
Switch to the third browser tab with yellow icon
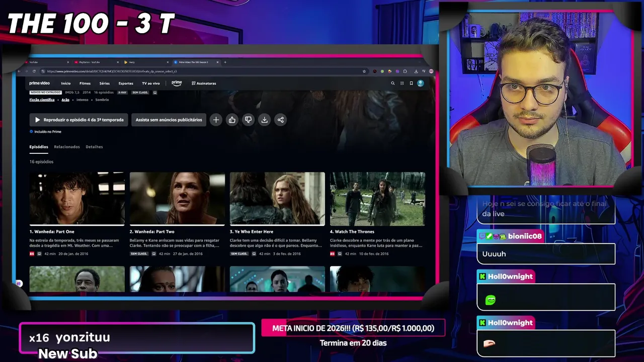[146, 62]
